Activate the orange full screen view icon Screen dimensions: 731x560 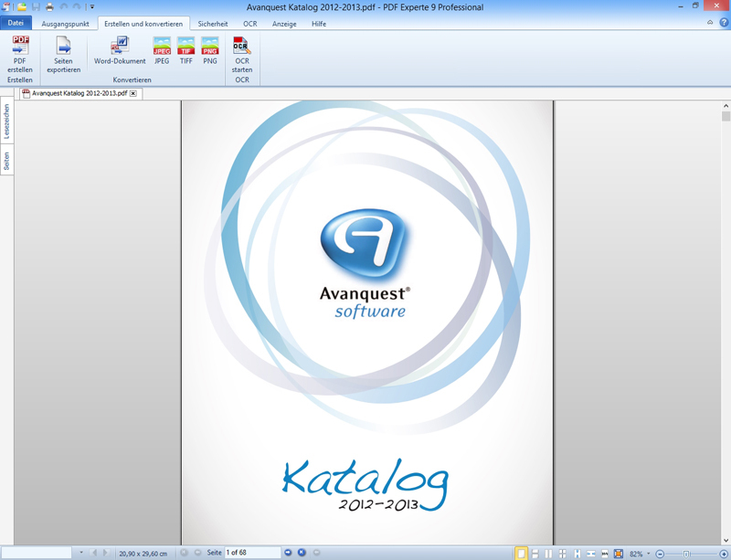pyautogui.click(x=619, y=554)
